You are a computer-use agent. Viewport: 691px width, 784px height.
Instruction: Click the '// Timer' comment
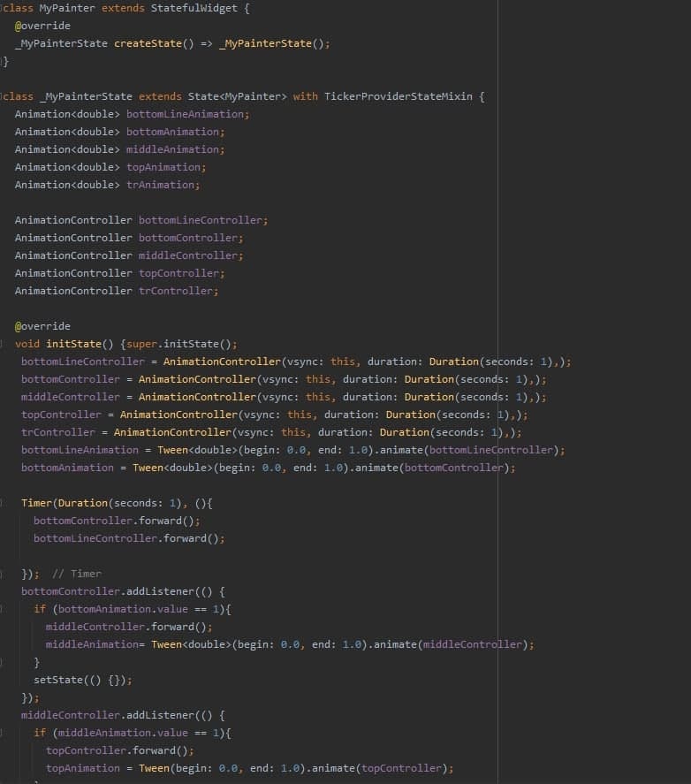[x=77, y=574]
